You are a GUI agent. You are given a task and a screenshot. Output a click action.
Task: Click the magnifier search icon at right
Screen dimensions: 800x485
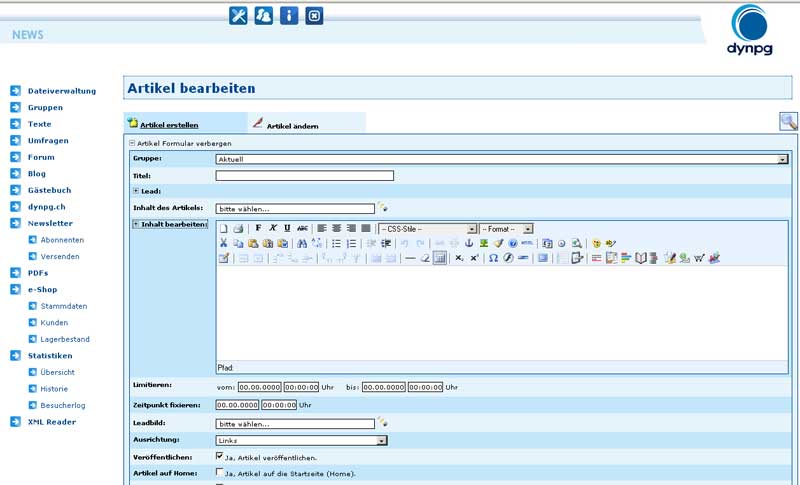point(788,122)
